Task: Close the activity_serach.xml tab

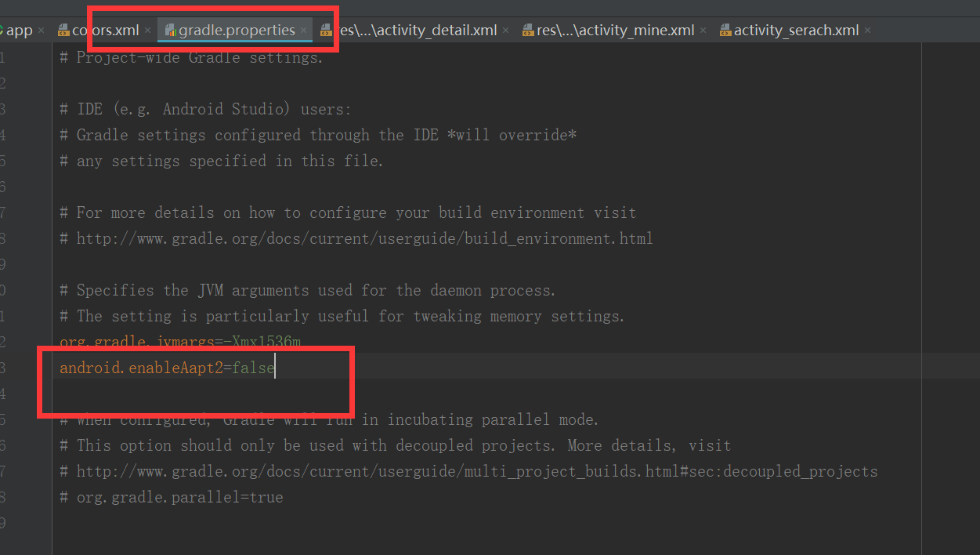Action: tap(867, 30)
